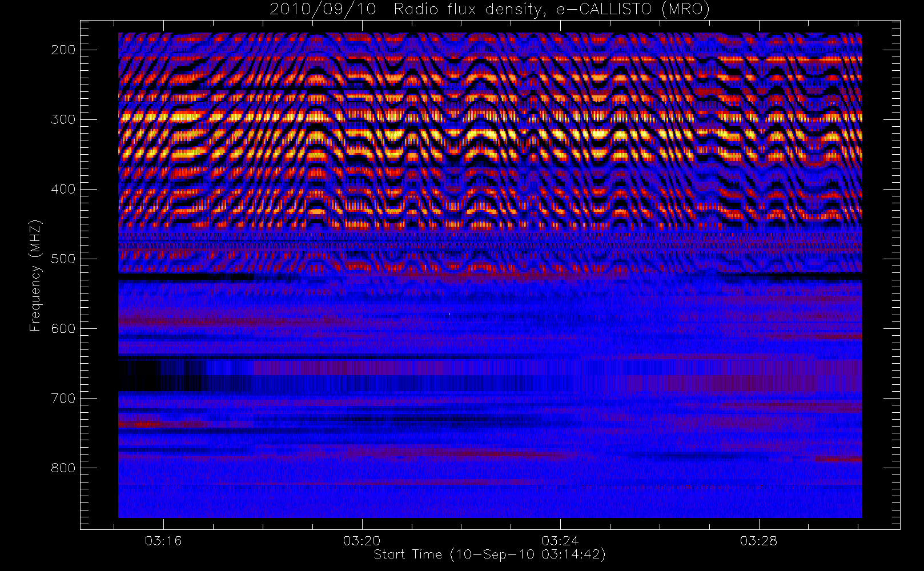Click the 300 frequency tick label

pyautogui.click(x=63, y=119)
